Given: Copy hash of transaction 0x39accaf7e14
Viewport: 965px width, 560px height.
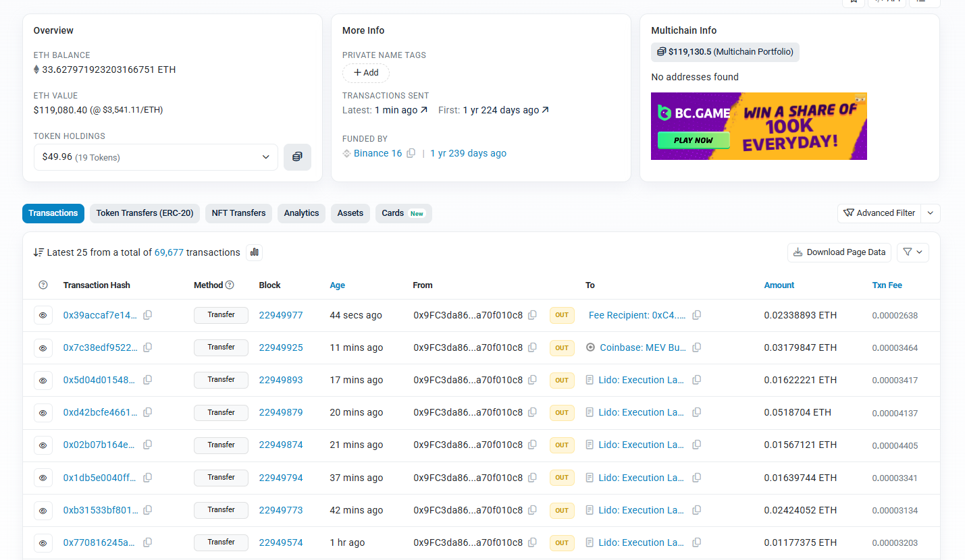Looking at the screenshot, I should point(147,315).
